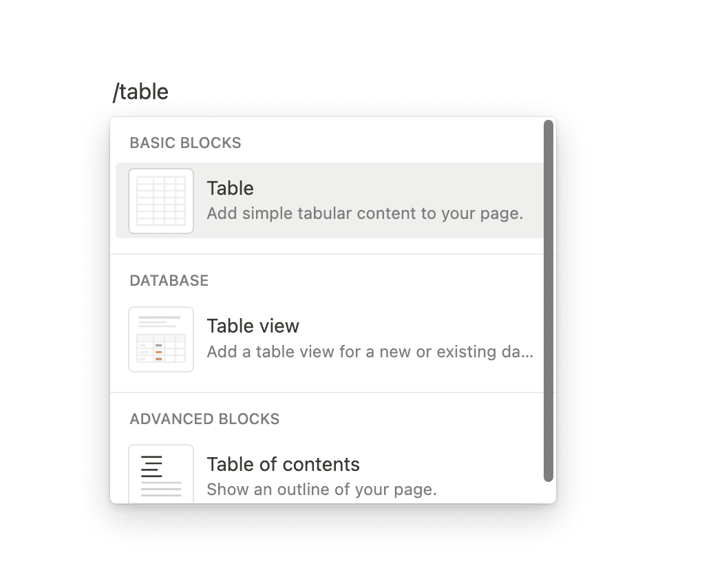Click the lined Table of contents preview
This screenshot has height=588, width=702.
(160, 474)
